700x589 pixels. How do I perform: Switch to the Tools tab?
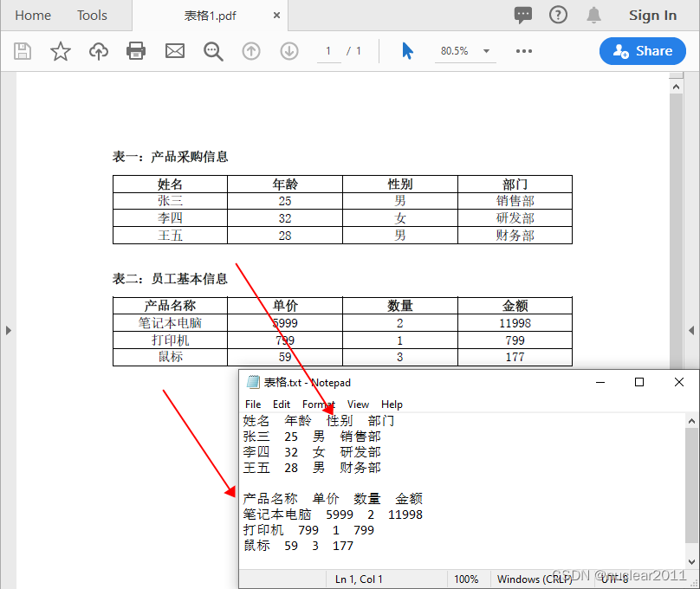point(92,15)
